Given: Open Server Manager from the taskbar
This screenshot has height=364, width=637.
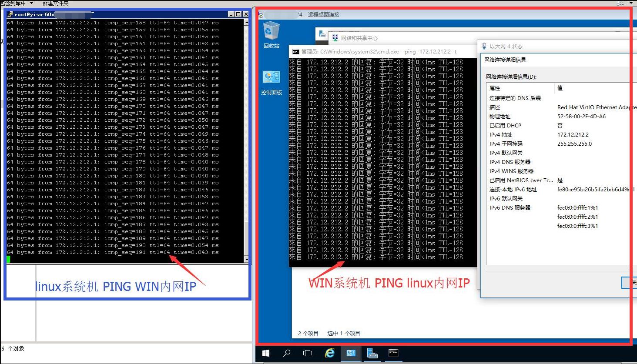Looking at the screenshot, I should (372, 353).
